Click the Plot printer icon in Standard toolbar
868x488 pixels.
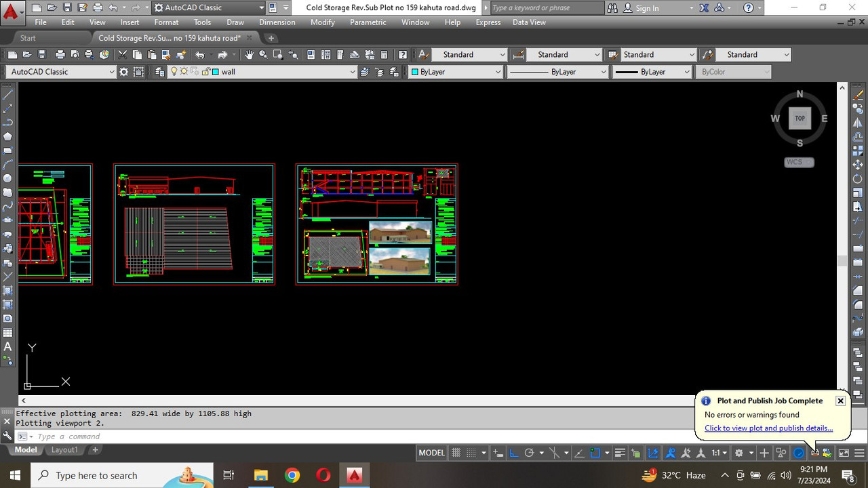[60, 55]
